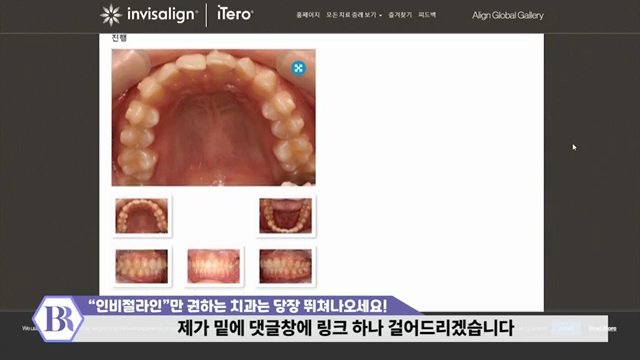
Task: Select the frontal bite thumbnail
Action: tap(213, 266)
